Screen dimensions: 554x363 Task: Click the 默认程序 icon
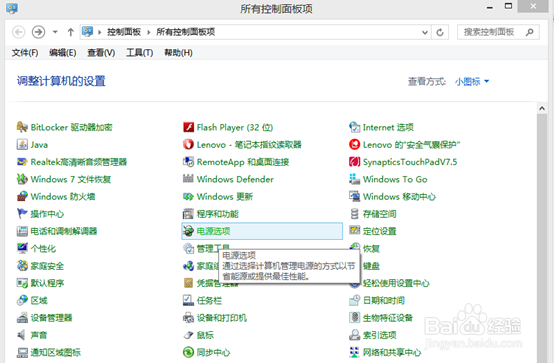coord(22,283)
